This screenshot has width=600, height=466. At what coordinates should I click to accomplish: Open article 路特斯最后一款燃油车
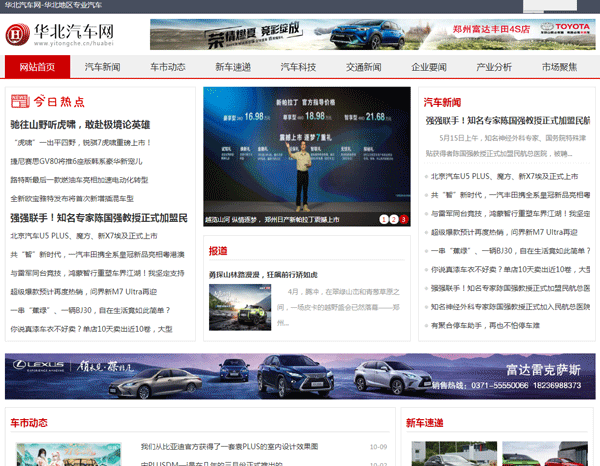[x=79, y=180]
